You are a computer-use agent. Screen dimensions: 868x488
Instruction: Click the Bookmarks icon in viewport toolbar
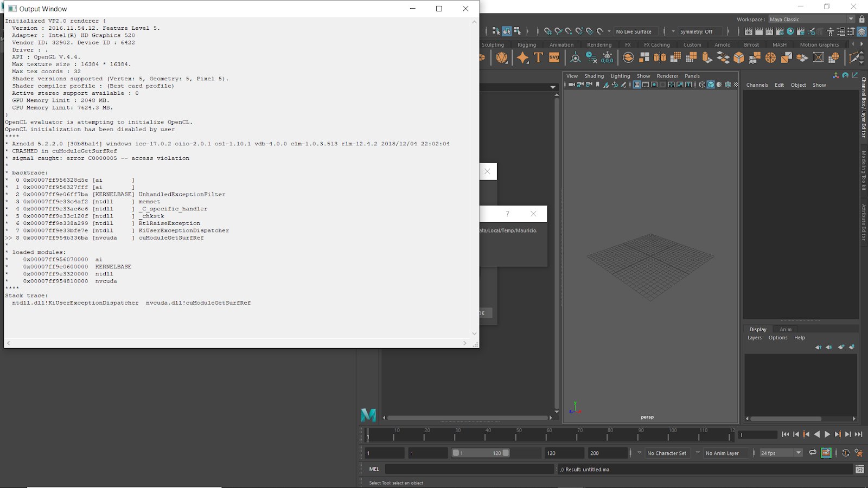point(598,85)
